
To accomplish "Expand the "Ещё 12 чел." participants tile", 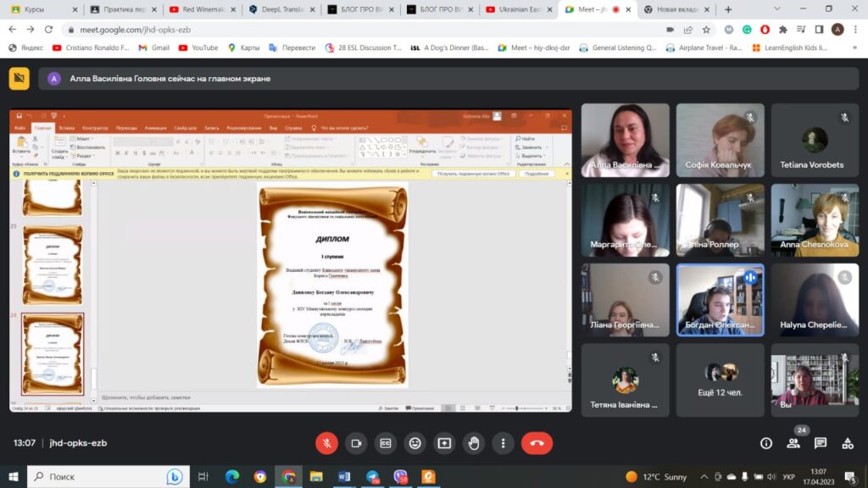I will 720,380.
